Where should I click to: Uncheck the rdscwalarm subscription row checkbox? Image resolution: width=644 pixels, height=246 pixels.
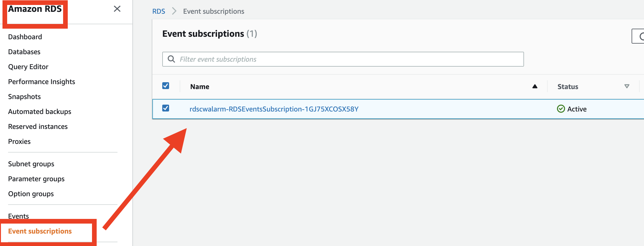click(x=166, y=108)
